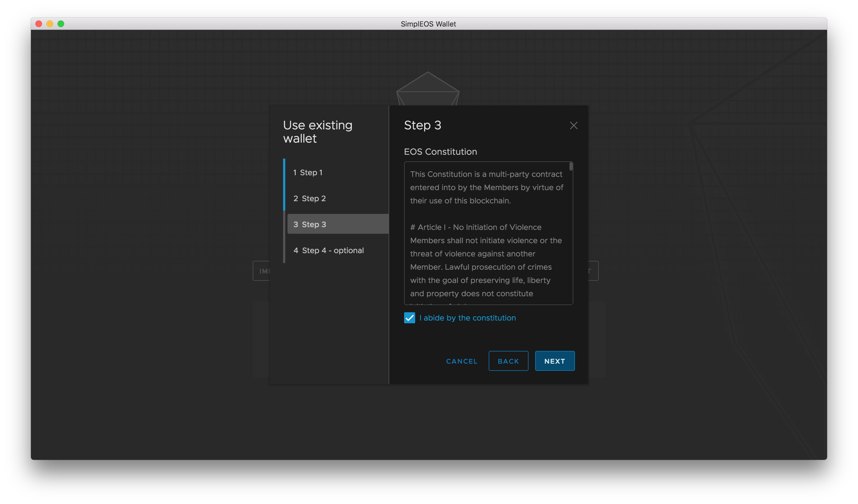Click the 'Article I - No Initiation of Violence' line
858x504 pixels.
pyautogui.click(x=476, y=227)
